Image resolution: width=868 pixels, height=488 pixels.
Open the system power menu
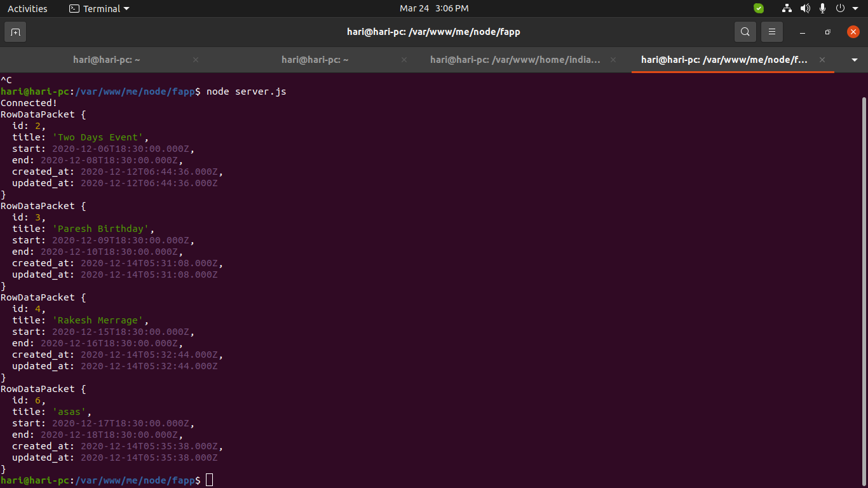845,8
